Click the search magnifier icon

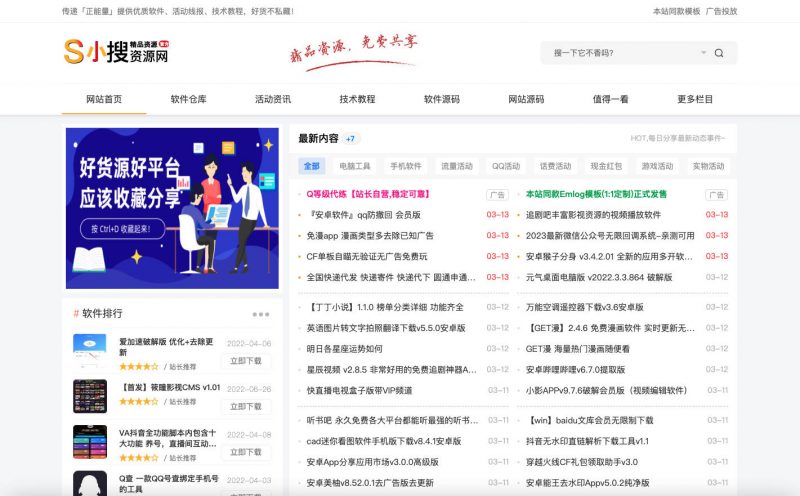tap(718, 53)
